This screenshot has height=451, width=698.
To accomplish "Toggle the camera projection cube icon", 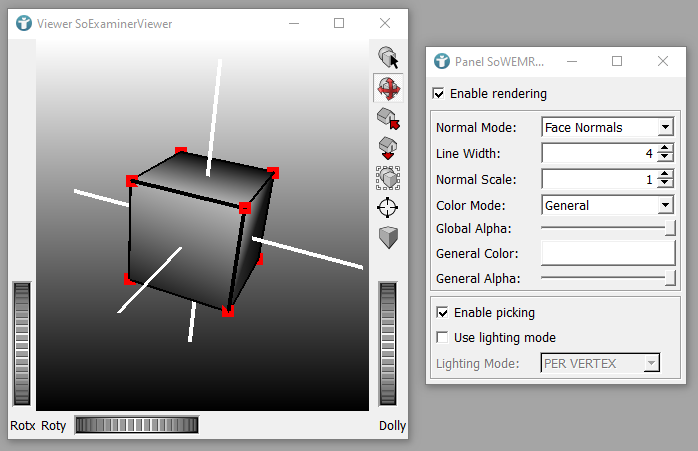I will pos(388,237).
